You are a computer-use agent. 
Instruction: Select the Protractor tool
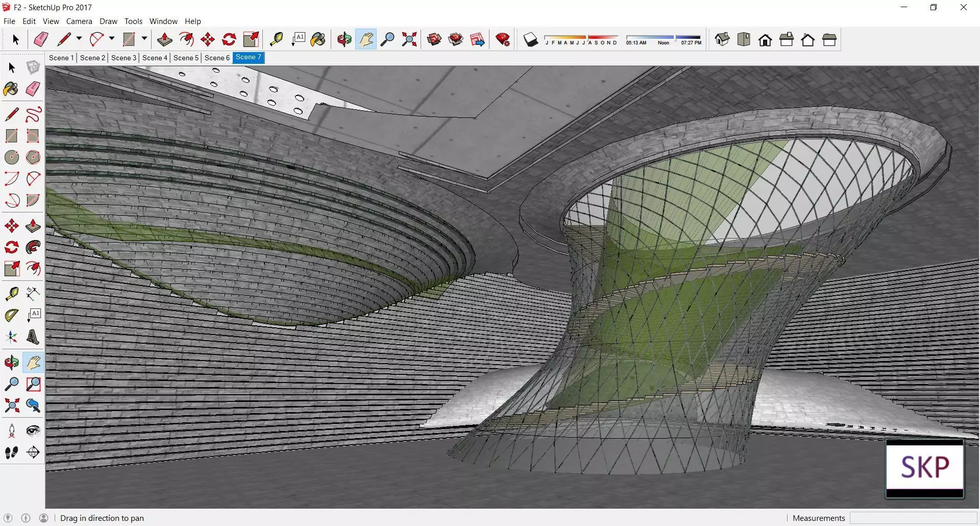click(x=11, y=316)
